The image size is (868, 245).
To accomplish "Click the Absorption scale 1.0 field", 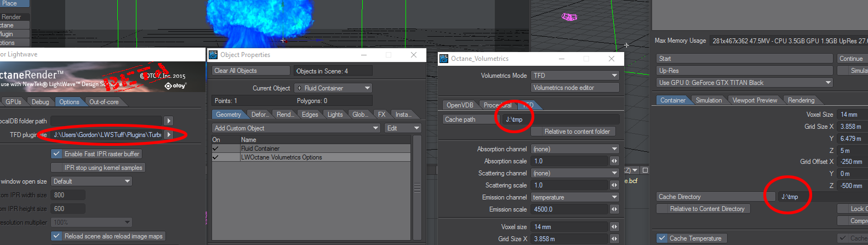I will 570,161.
